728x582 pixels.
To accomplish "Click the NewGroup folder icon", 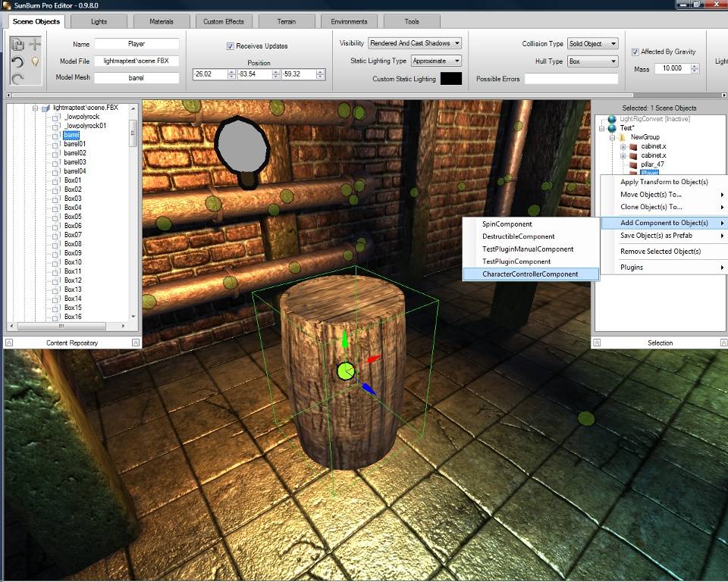I will 622,137.
